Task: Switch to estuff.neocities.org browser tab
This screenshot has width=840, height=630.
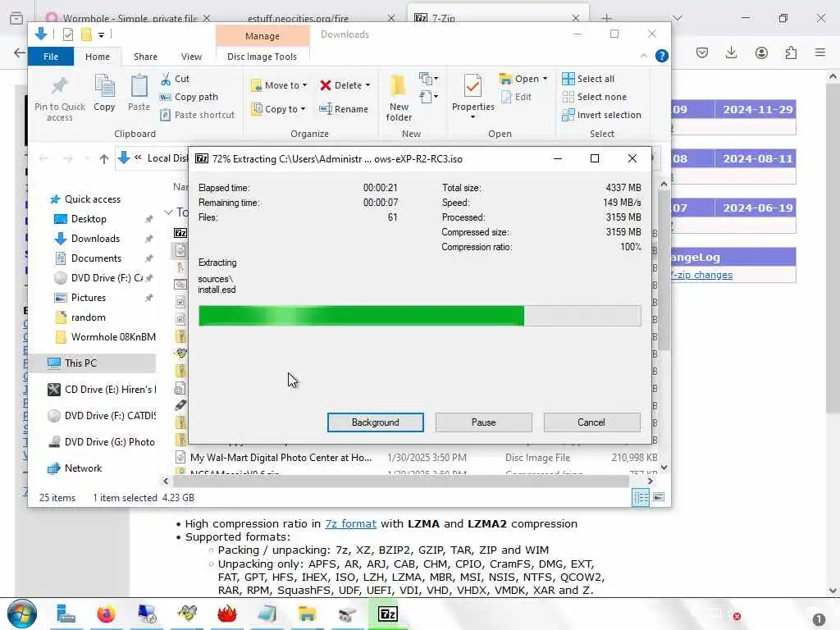Action: (x=298, y=18)
